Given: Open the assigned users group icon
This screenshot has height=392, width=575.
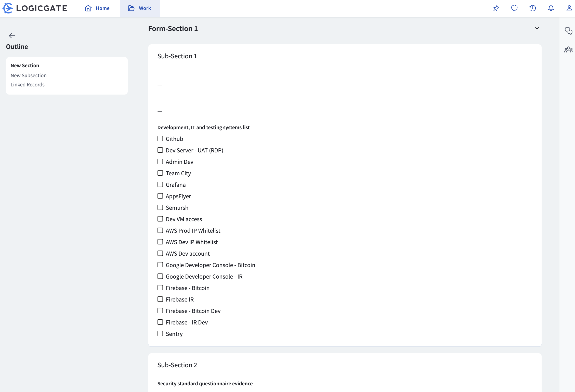Looking at the screenshot, I should tap(568, 49).
